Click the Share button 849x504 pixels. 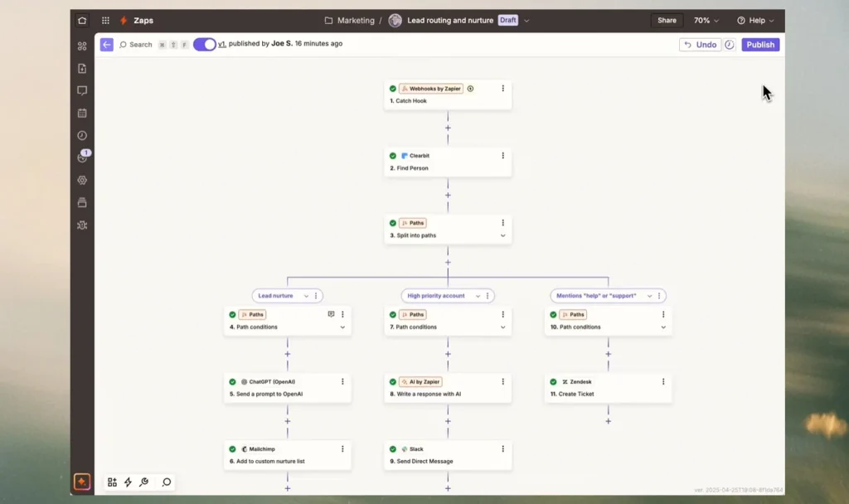point(667,21)
